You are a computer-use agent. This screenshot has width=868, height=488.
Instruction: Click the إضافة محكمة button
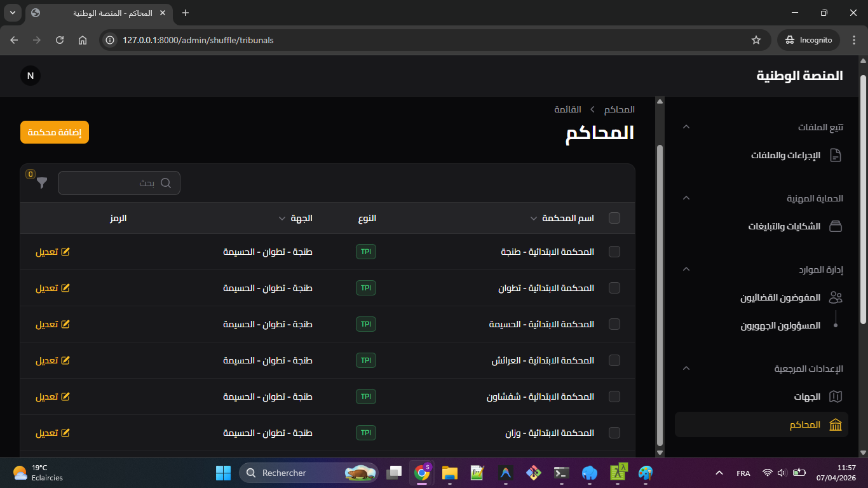[x=55, y=132]
